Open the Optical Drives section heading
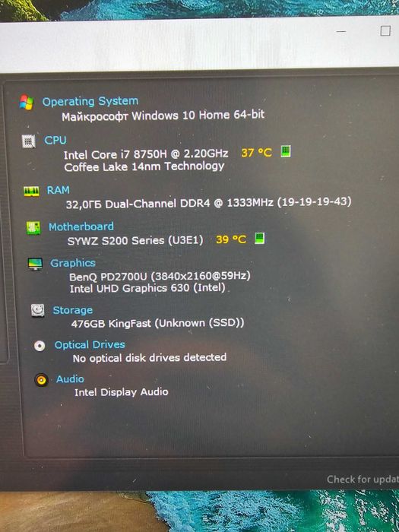Screen dimensions: 399x532 point(90,345)
